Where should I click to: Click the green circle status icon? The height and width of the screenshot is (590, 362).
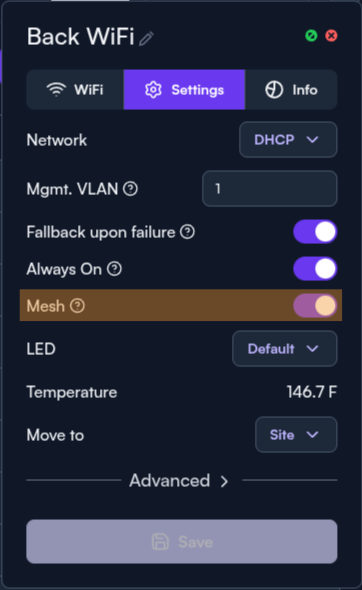[311, 36]
